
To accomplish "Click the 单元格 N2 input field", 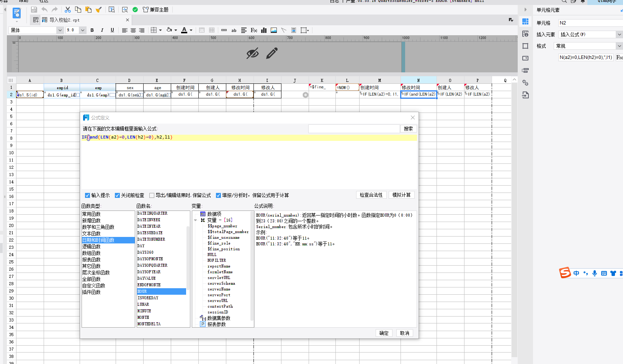I will (590, 23).
